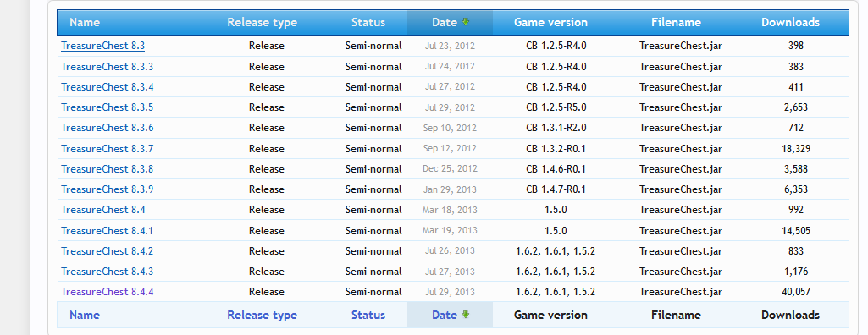Open TreasureChest 8.3.7 file page
Viewport: 868px width, 335px height.
[108, 148]
